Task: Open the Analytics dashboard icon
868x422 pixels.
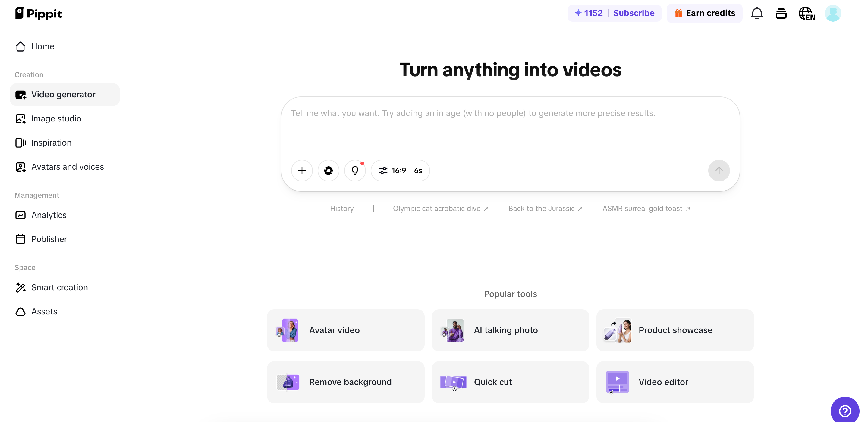Action: click(x=20, y=215)
